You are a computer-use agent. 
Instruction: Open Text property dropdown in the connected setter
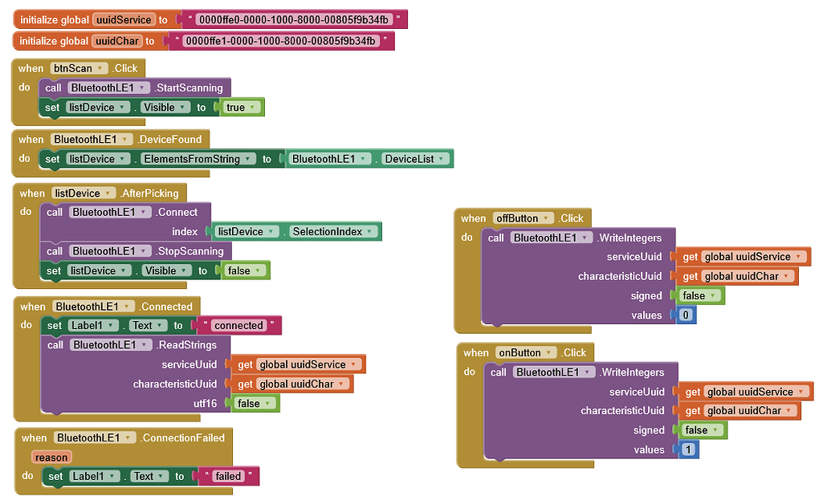pyautogui.click(x=148, y=325)
